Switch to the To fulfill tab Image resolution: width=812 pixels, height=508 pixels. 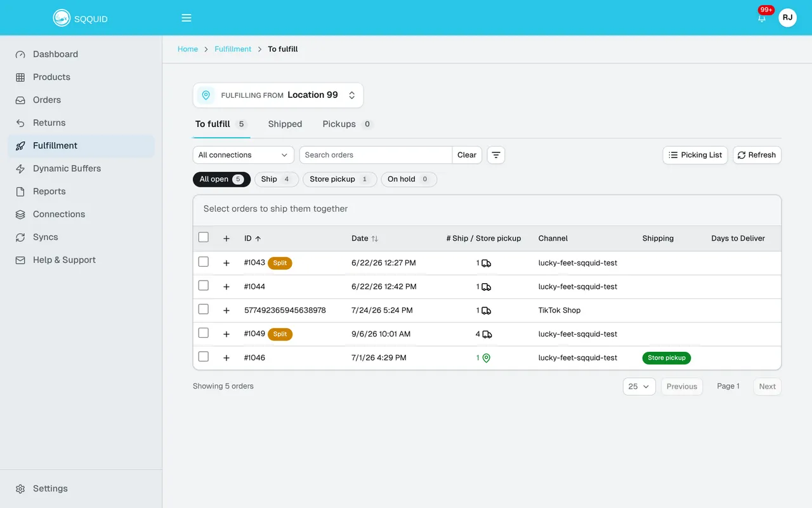tap(221, 124)
